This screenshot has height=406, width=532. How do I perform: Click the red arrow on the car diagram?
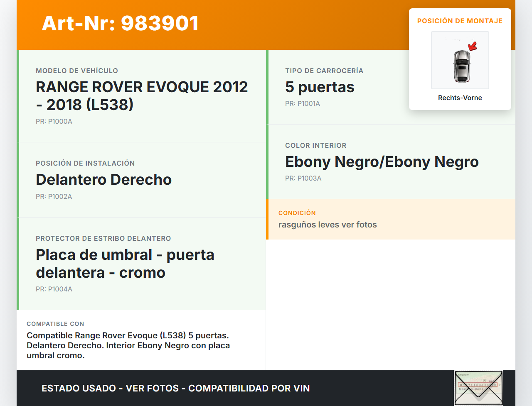[x=473, y=46]
